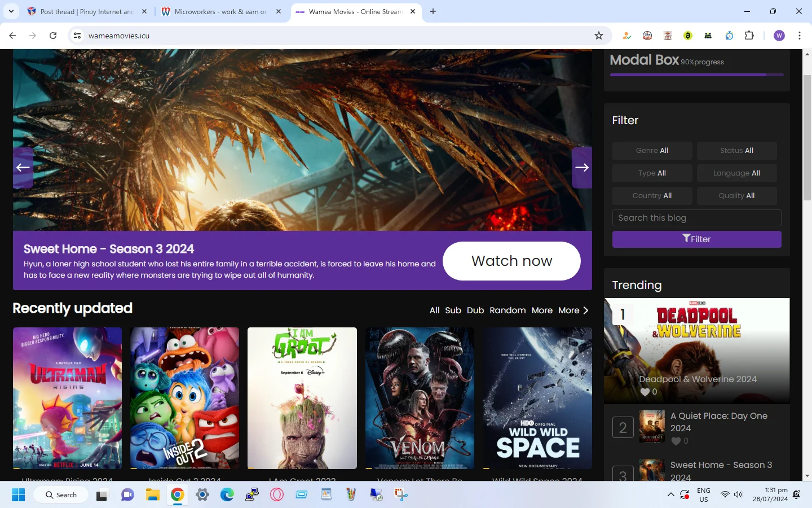The image size is (812, 508).
Task: Apply filters with the purple Filter button
Action: click(697, 239)
